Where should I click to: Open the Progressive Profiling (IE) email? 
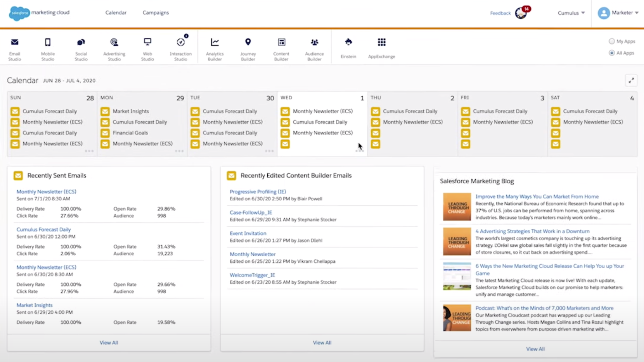pyautogui.click(x=258, y=191)
